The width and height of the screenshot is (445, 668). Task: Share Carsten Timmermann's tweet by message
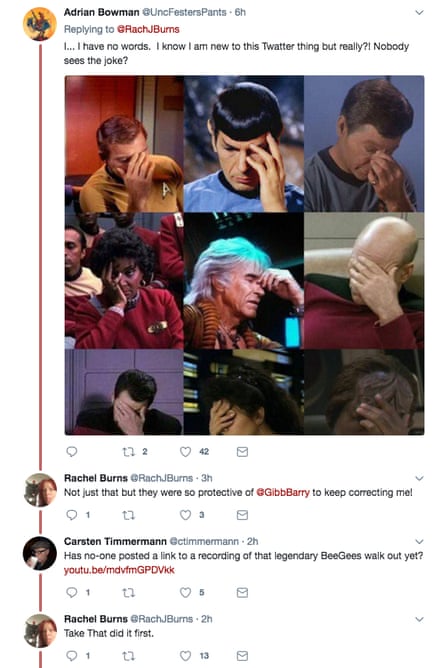242,592
